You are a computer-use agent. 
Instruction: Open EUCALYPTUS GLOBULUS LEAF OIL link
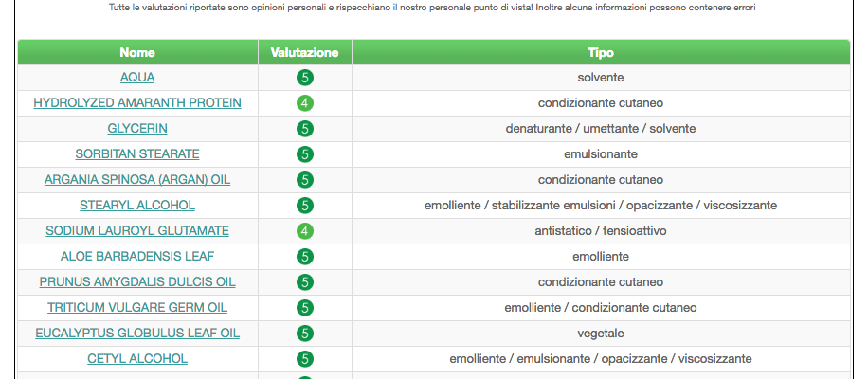tap(137, 334)
